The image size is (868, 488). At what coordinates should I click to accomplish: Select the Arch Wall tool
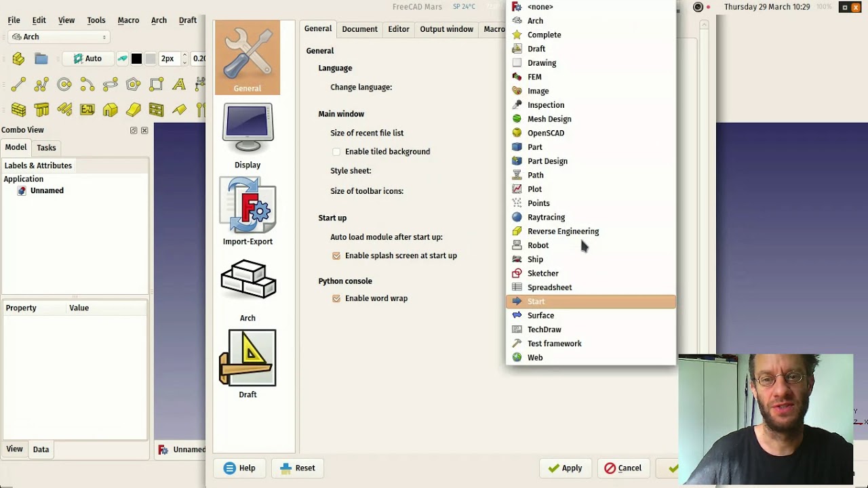[18, 110]
